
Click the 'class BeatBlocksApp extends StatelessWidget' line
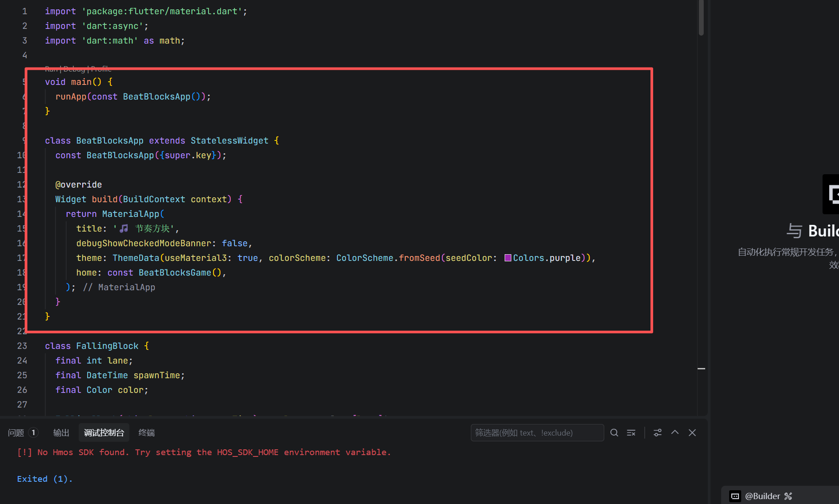click(x=162, y=140)
